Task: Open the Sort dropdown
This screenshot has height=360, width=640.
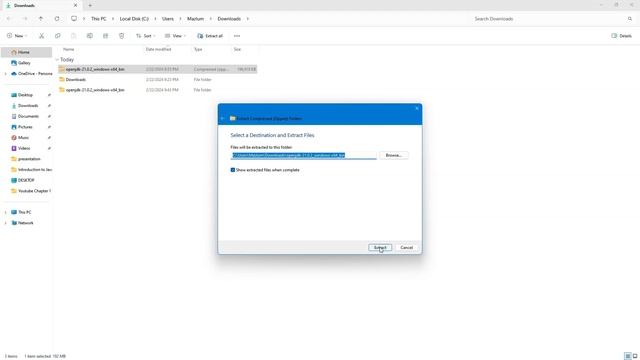Action: coord(146,36)
